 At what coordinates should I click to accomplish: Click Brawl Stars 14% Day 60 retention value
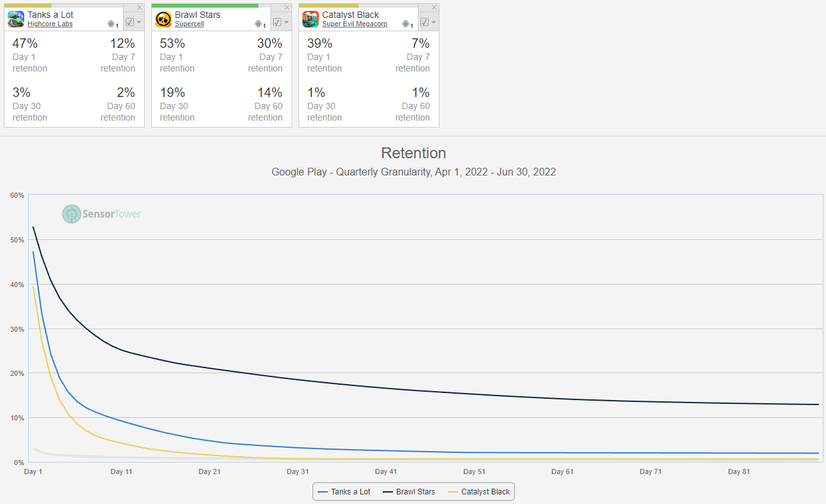[x=270, y=93]
